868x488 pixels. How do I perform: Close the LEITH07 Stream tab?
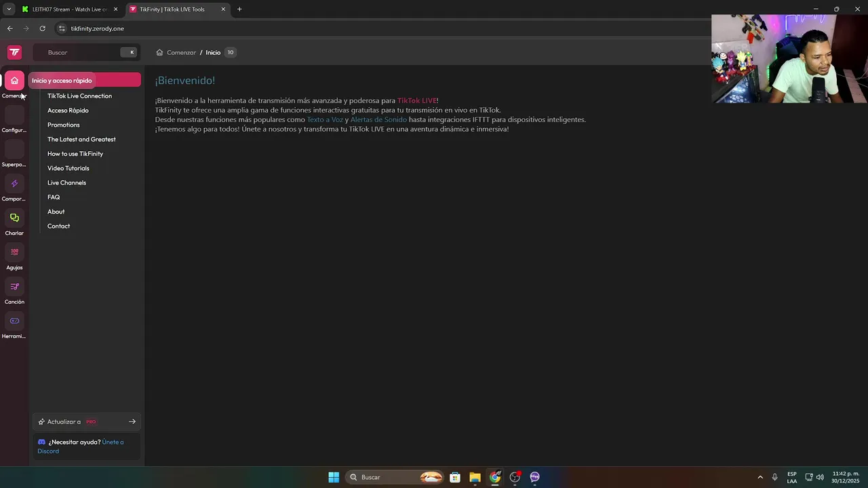(115, 9)
